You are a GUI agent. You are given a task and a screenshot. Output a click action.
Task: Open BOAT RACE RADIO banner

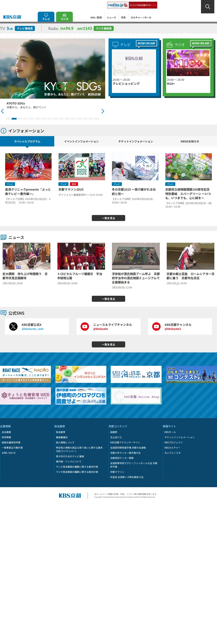click(x=26, y=374)
